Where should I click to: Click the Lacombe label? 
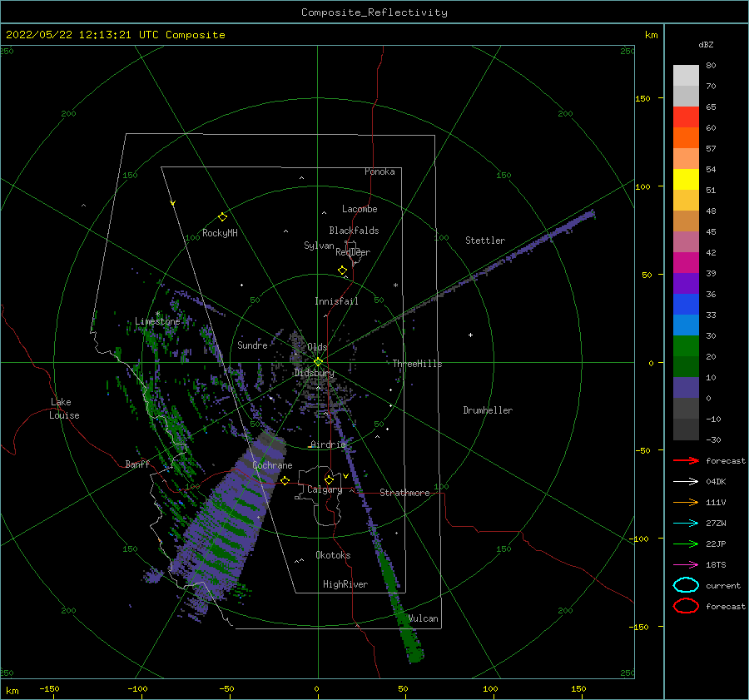pyautogui.click(x=360, y=209)
